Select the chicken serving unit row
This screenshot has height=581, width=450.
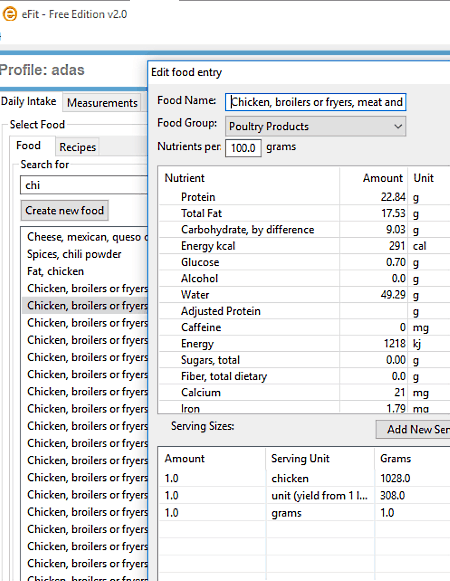coord(305,478)
